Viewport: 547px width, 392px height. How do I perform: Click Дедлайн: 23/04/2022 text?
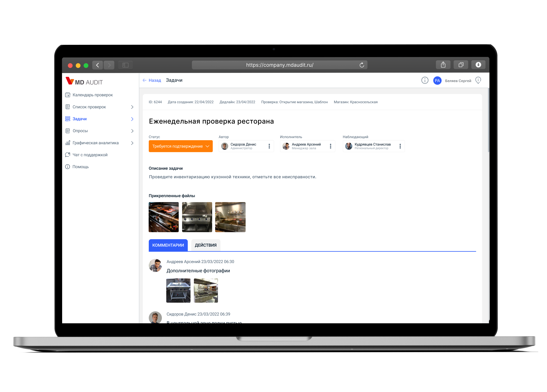pyautogui.click(x=237, y=102)
